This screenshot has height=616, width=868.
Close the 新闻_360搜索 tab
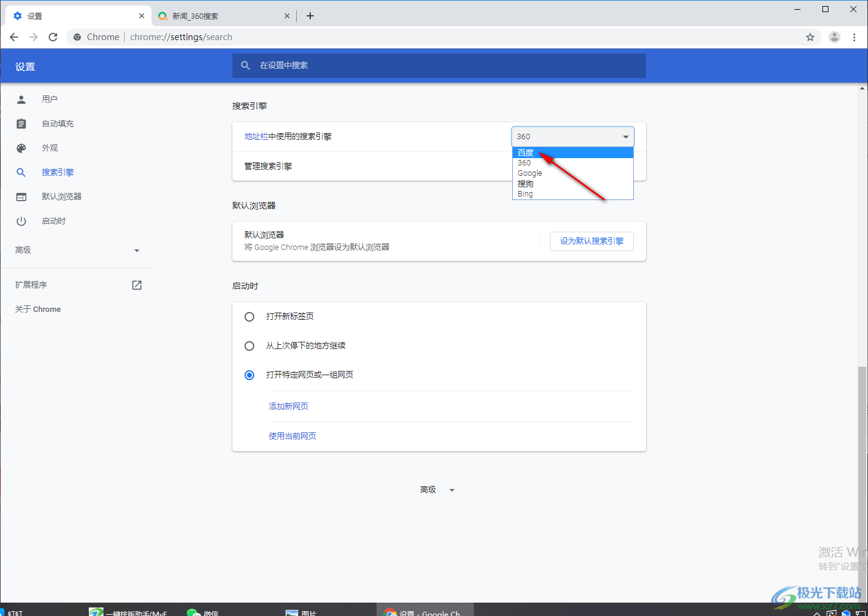coord(287,16)
